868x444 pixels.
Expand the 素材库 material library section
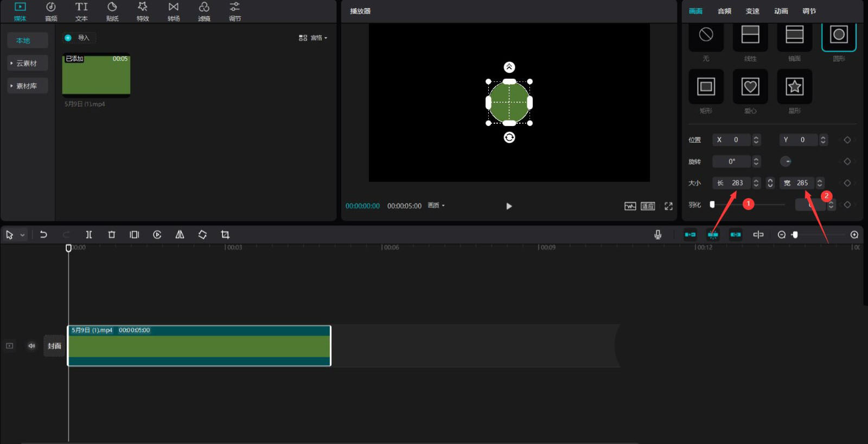[x=27, y=86]
